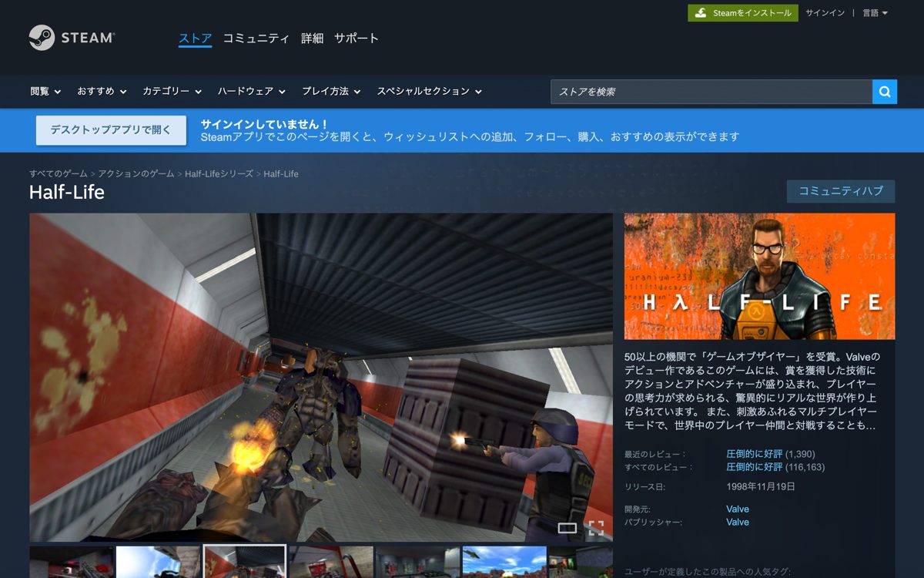Expand the プレイ方法 menu
This screenshot has height=578, width=924.
pos(331,91)
